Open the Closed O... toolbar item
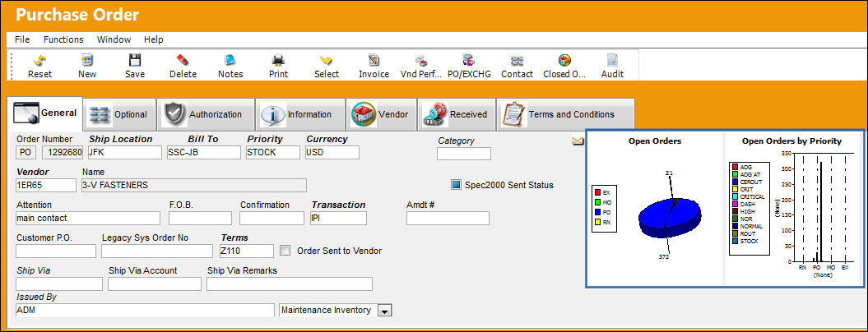 click(x=564, y=60)
